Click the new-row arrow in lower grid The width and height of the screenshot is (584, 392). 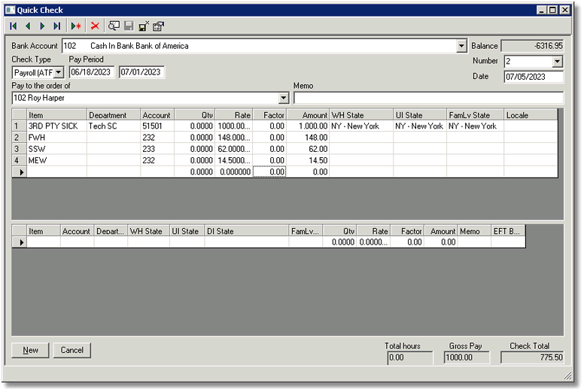20,242
